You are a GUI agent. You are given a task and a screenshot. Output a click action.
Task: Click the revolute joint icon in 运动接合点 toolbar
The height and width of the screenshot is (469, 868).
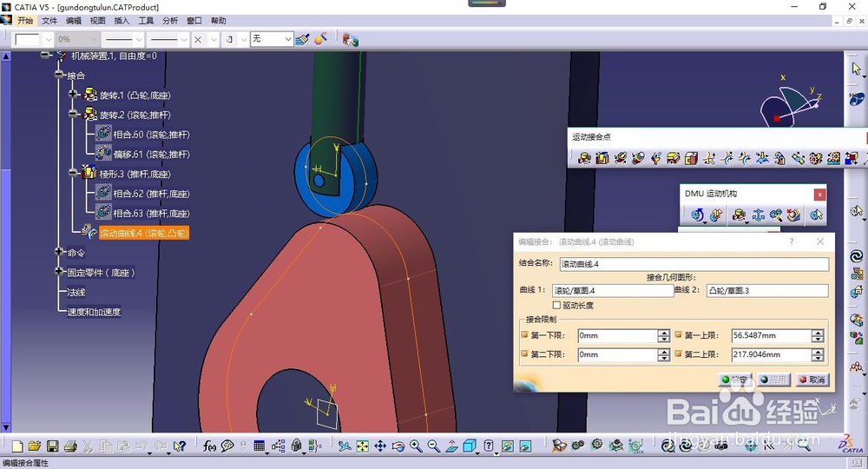[584, 158]
